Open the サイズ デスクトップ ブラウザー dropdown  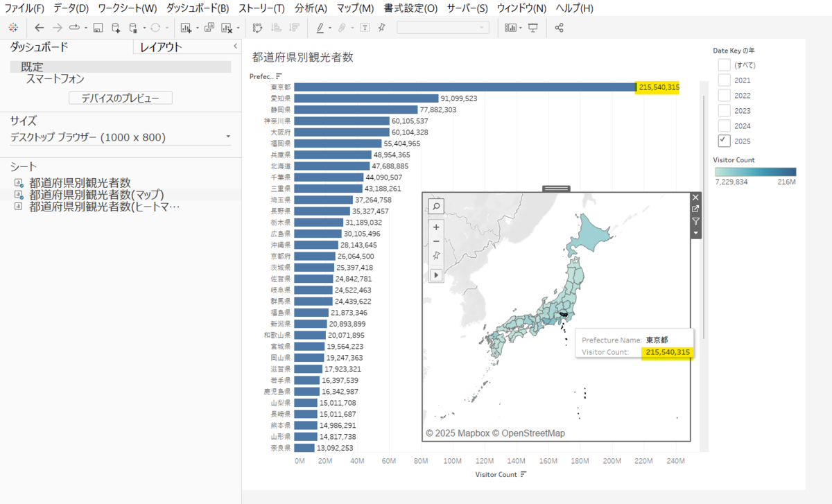121,137
